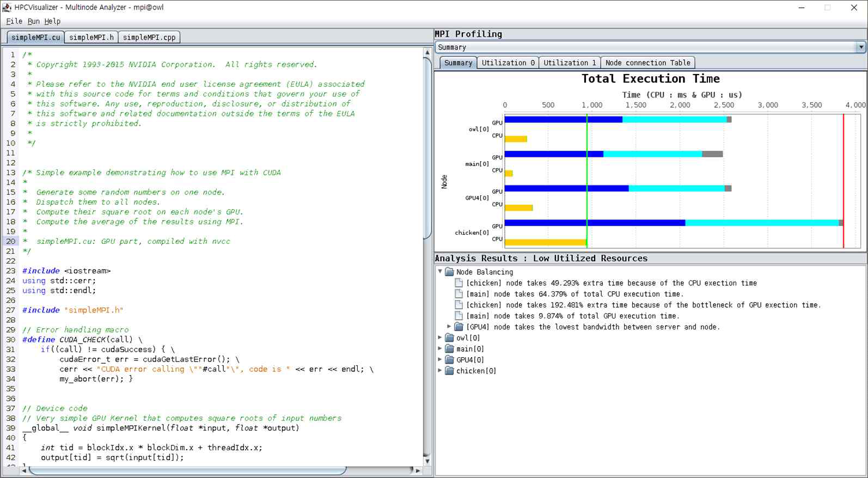868x478 pixels.
Task: Click document icon for chicken 192.481% entry
Action: click(459, 305)
